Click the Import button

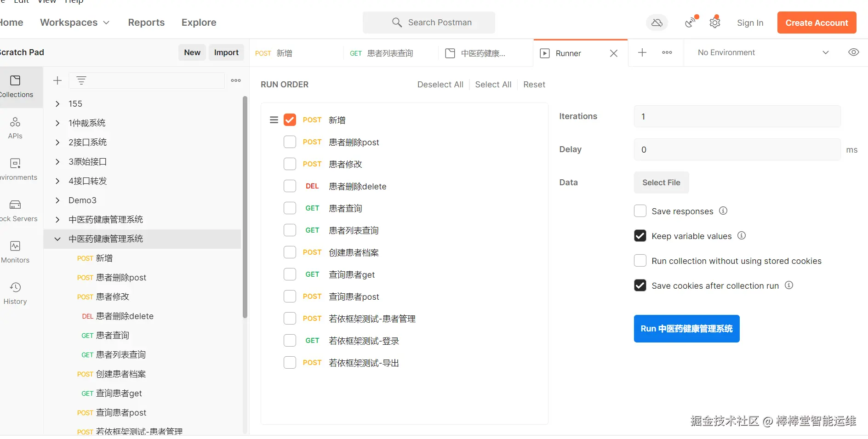coord(226,52)
